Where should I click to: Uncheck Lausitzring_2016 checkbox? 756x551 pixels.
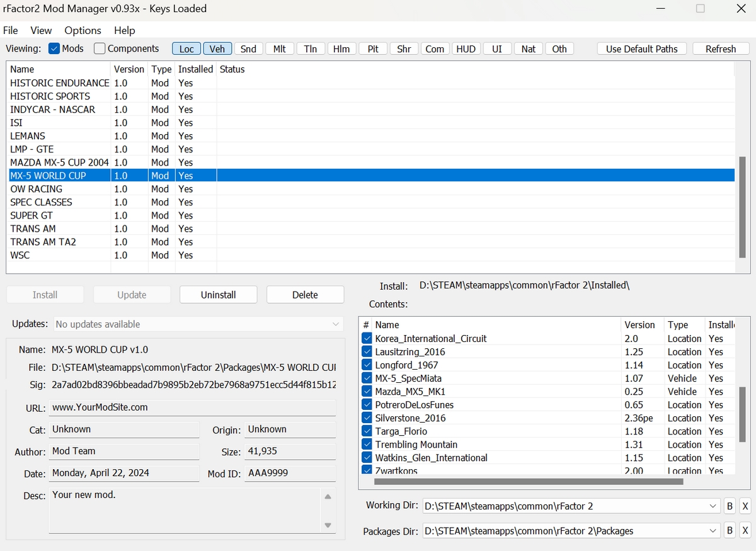coord(367,351)
